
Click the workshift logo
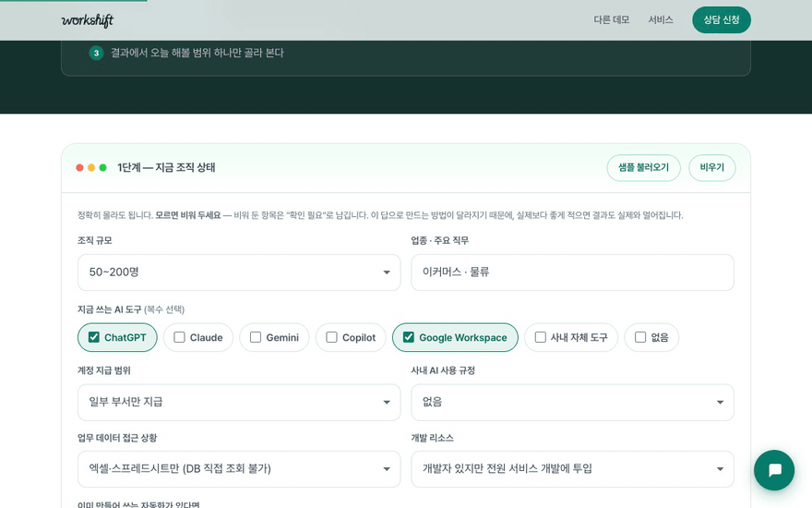pyautogui.click(x=87, y=20)
